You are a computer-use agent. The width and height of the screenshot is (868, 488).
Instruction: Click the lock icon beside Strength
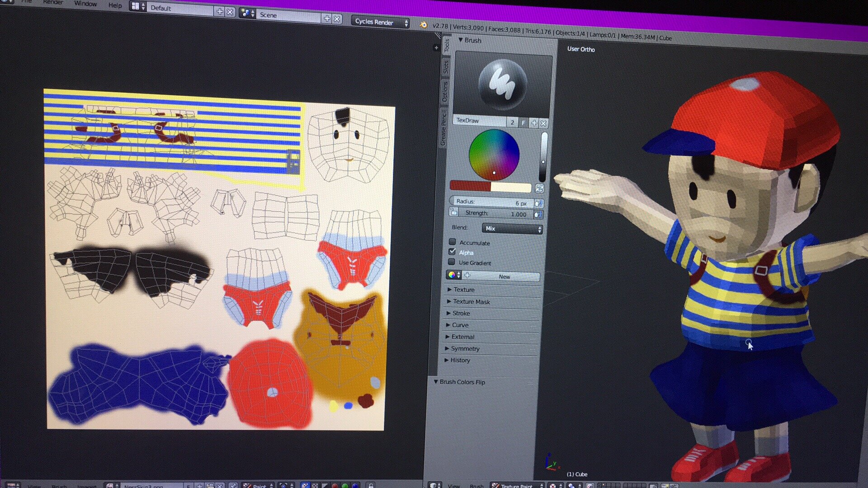[453, 212]
